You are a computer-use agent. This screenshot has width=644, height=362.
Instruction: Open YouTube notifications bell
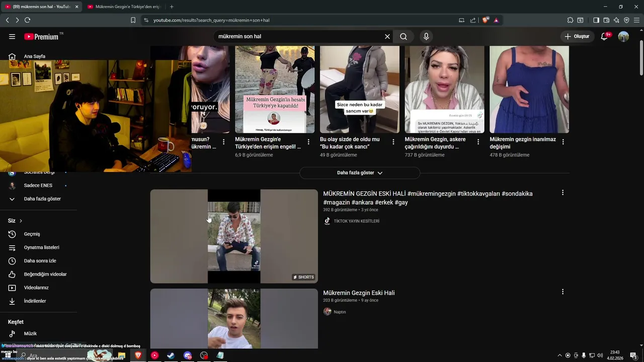605,37
